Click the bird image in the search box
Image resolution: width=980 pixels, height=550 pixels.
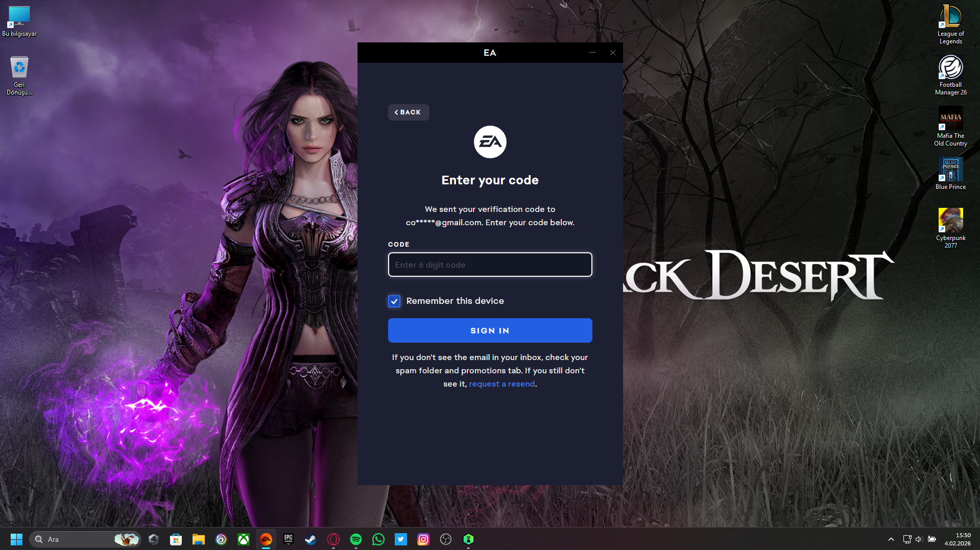coord(127,539)
